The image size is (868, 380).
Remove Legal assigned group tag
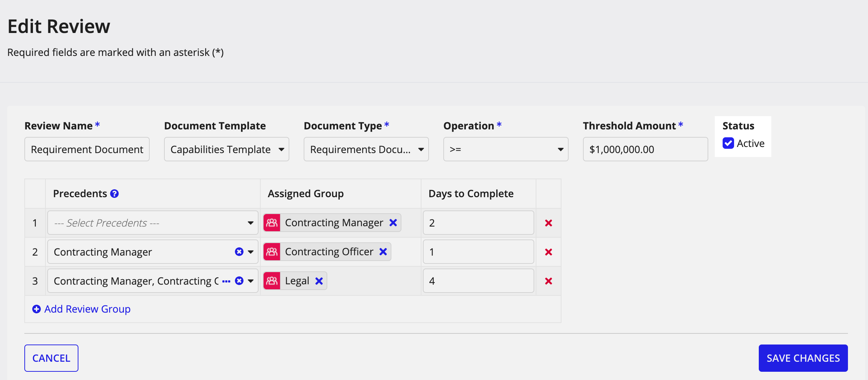319,281
